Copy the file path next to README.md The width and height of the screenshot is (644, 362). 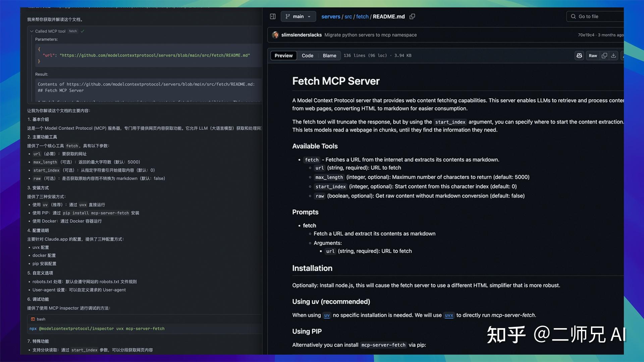coord(412,16)
